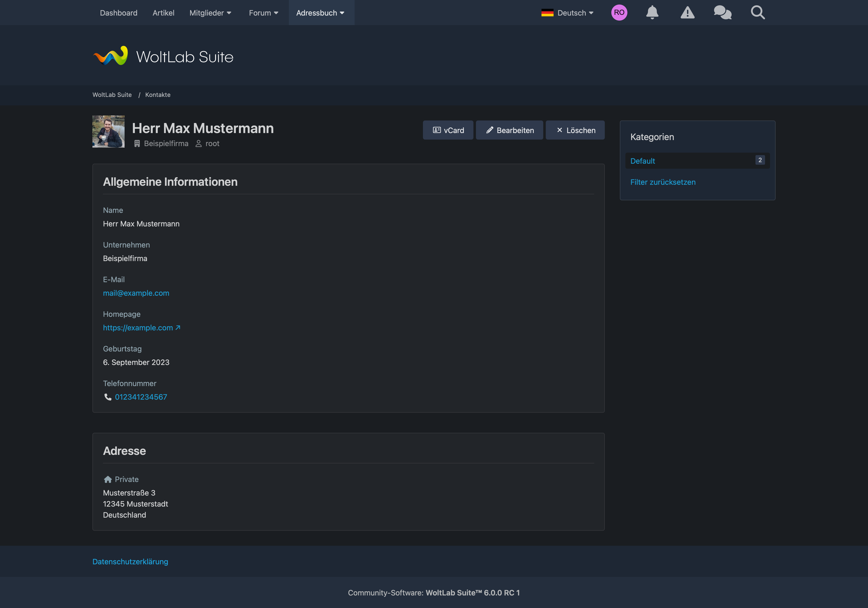Click the Deutschland address line
This screenshot has width=868, height=608.
pyautogui.click(x=125, y=515)
